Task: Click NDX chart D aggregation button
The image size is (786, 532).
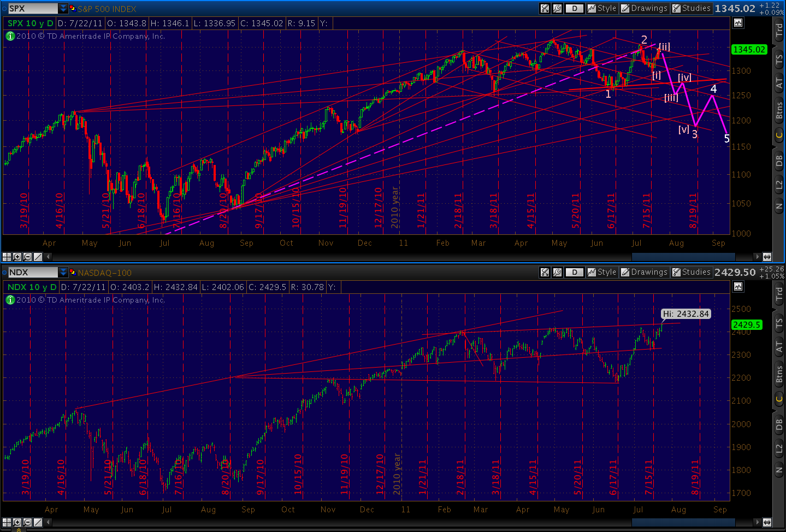Action: 575,272
